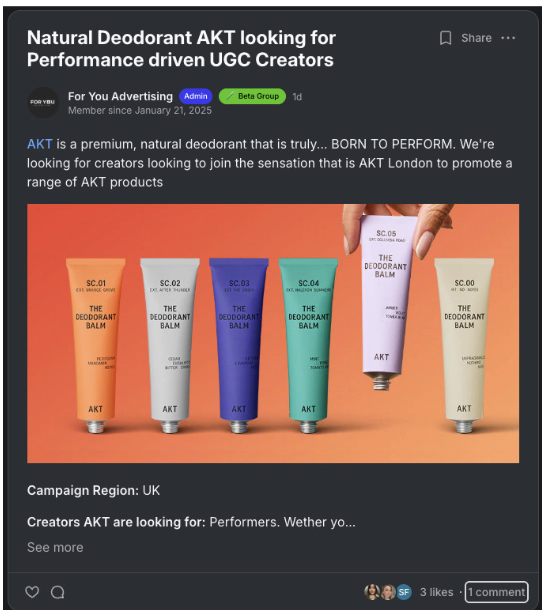Viewport: 542px width, 610px height.
Task: Share the AKT deodorant post
Action: click(x=476, y=38)
